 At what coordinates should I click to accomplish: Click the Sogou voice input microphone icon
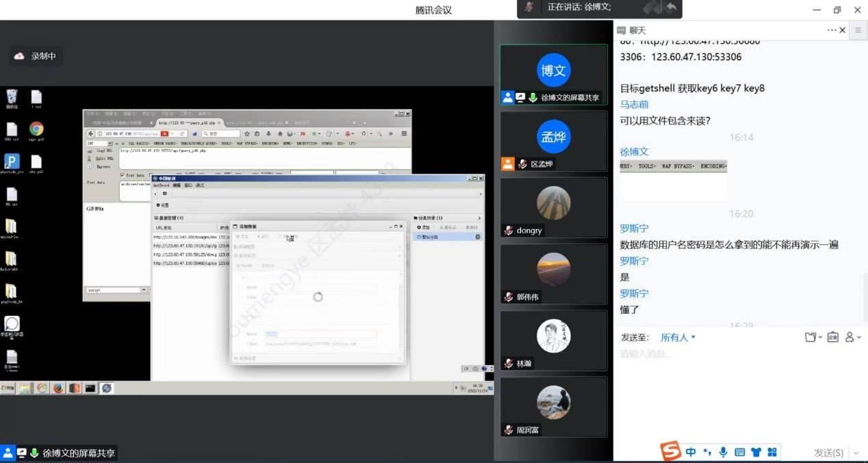point(723,452)
